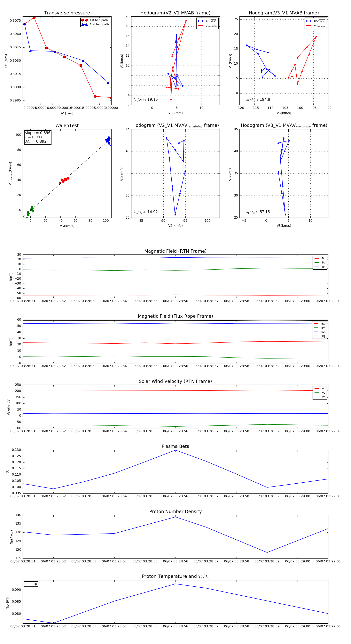Select the Bz' legend entry
The image size is (351, 644).
click(x=320, y=332)
